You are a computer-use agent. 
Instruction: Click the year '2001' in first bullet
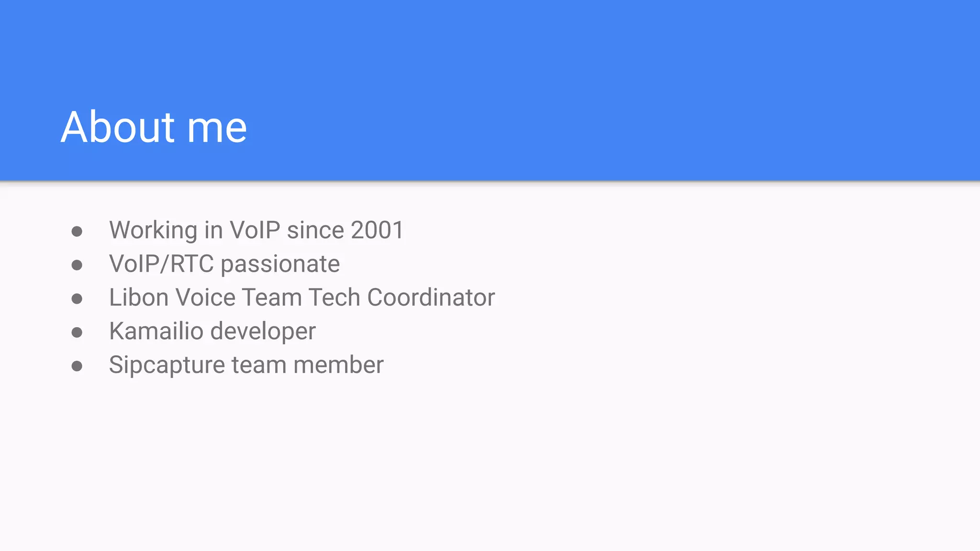pyautogui.click(x=378, y=230)
